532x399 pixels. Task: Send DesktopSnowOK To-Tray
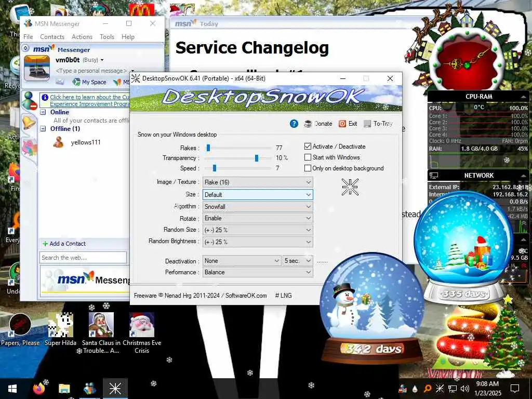tap(378, 124)
